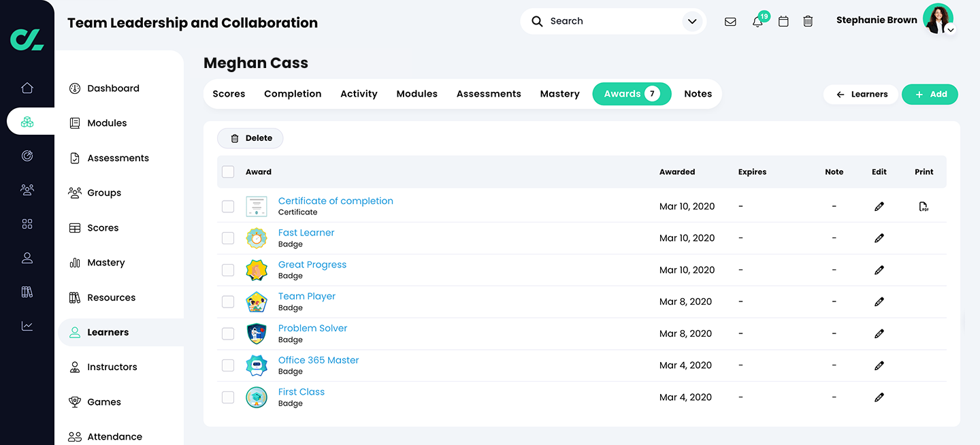Open the calendar icon in header

783,21
